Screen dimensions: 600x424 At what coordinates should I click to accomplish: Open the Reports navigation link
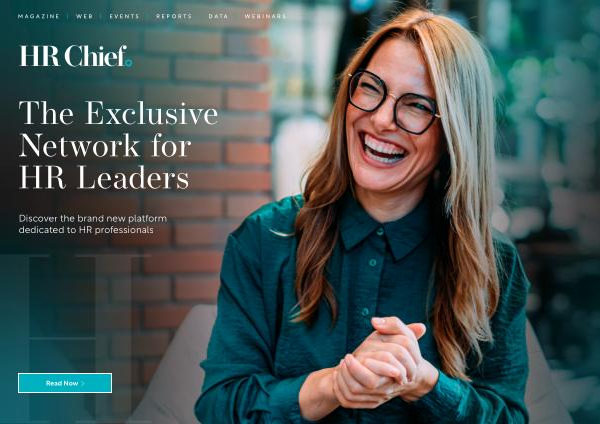pyautogui.click(x=174, y=16)
